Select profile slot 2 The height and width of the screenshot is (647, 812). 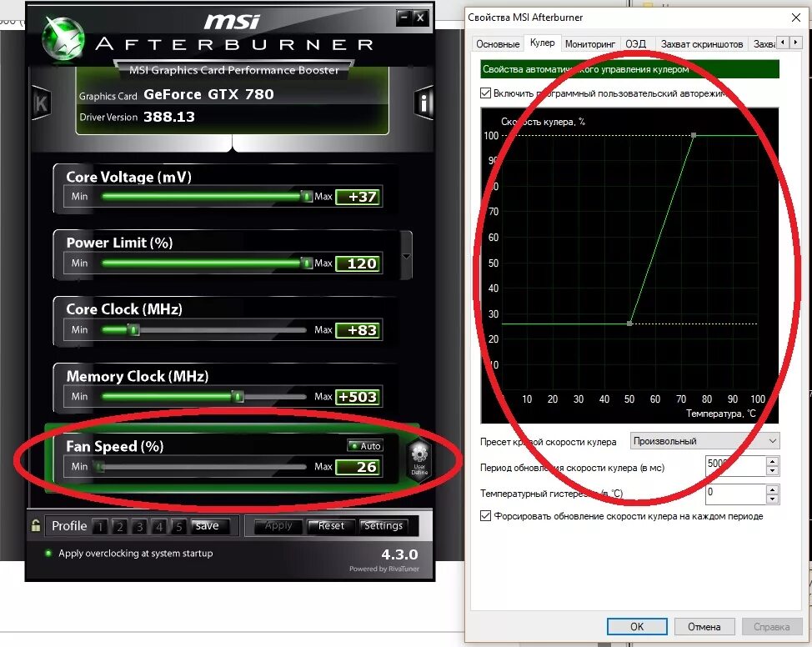[119, 526]
